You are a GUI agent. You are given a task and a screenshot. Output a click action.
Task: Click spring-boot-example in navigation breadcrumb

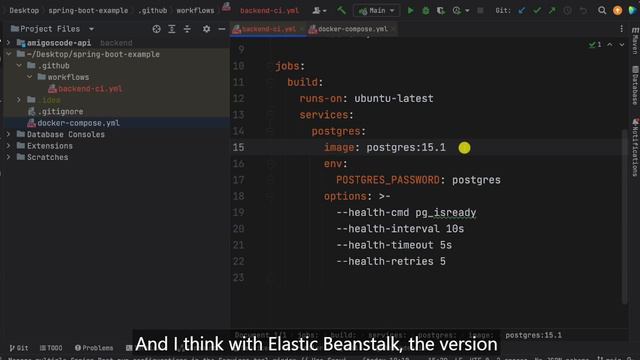(x=88, y=11)
